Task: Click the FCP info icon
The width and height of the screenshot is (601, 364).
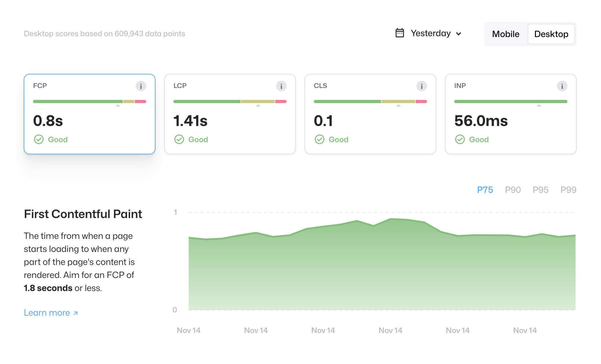Action: click(141, 86)
